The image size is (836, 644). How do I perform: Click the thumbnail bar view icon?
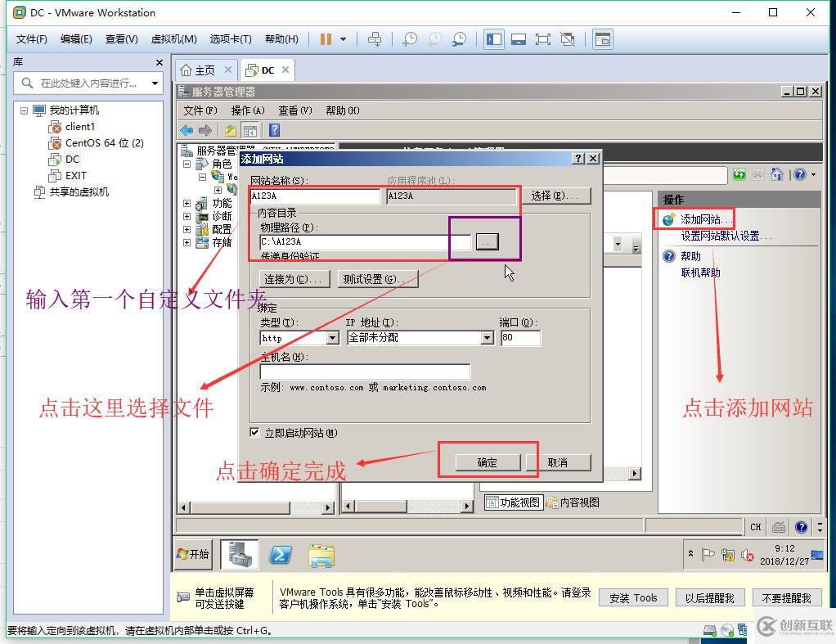(x=519, y=39)
